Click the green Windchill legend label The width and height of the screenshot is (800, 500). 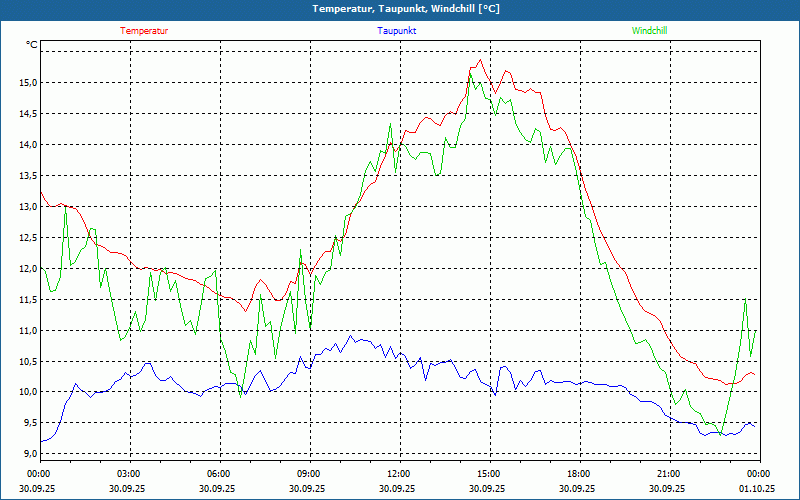pos(649,31)
